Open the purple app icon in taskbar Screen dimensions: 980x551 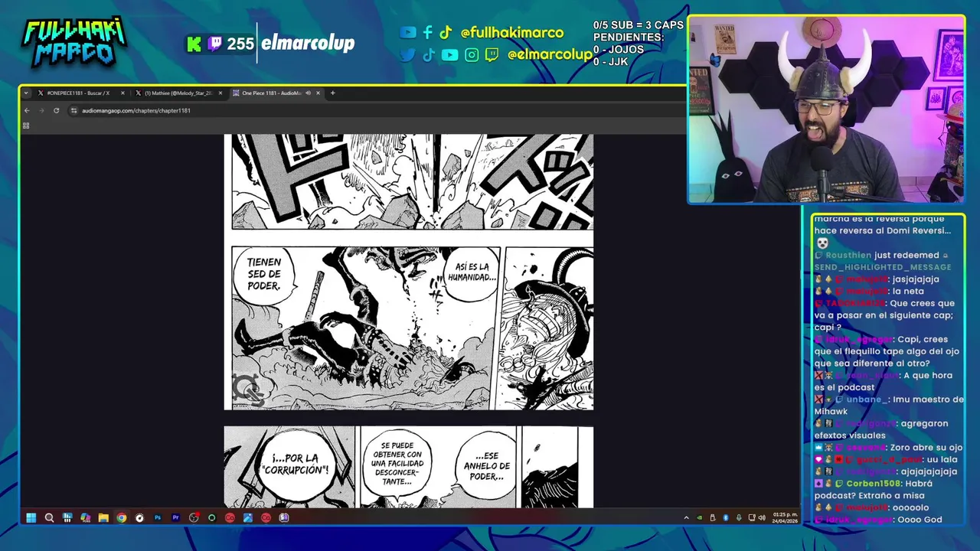tap(284, 517)
